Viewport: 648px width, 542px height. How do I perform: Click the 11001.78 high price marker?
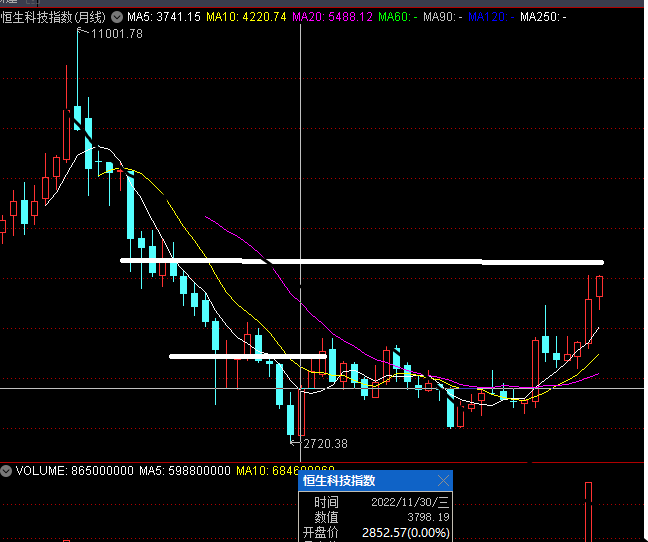pos(116,34)
